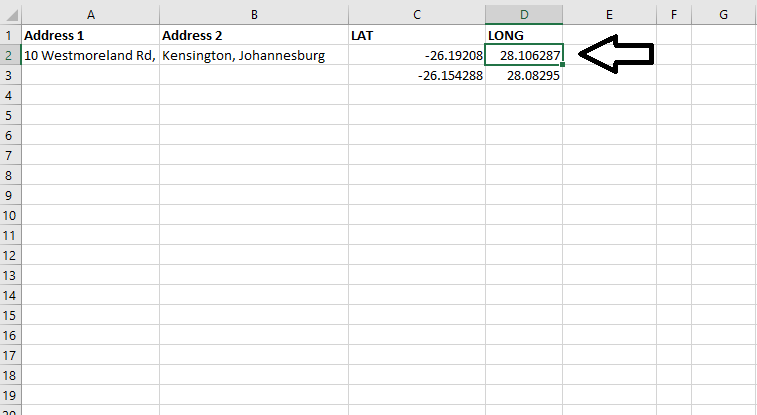This screenshot has width=757, height=415.
Task: Select column A header
Action: 90,14
